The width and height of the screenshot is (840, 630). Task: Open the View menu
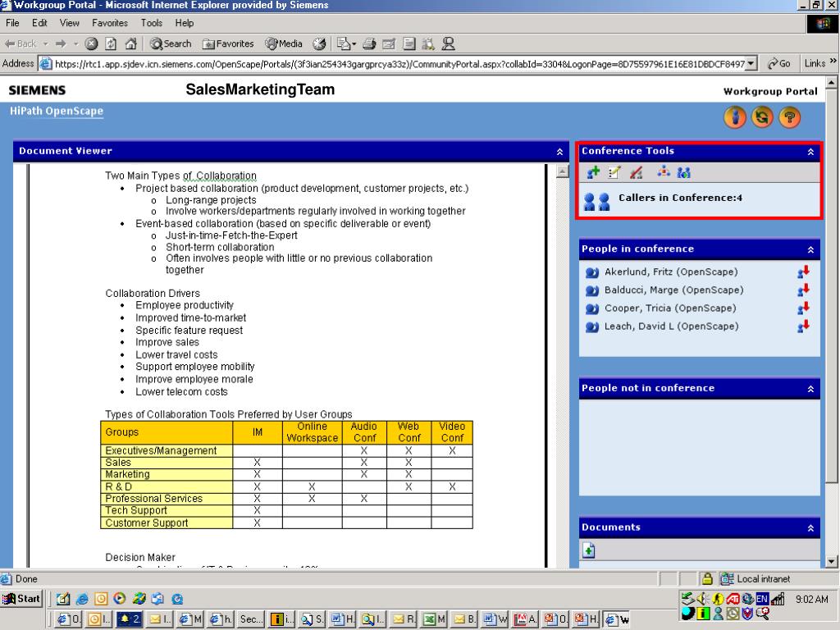click(x=70, y=23)
